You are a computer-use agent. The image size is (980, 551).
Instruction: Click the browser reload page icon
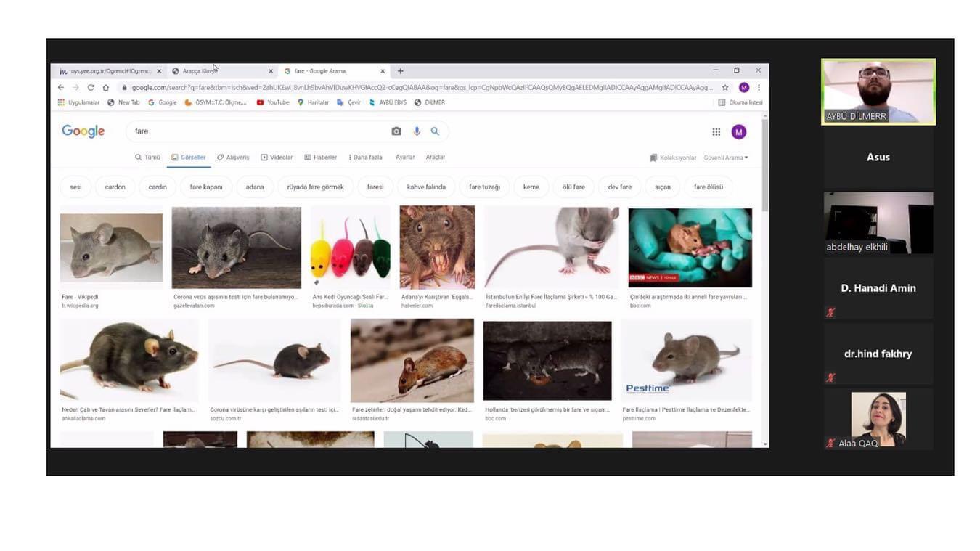[x=91, y=88]
